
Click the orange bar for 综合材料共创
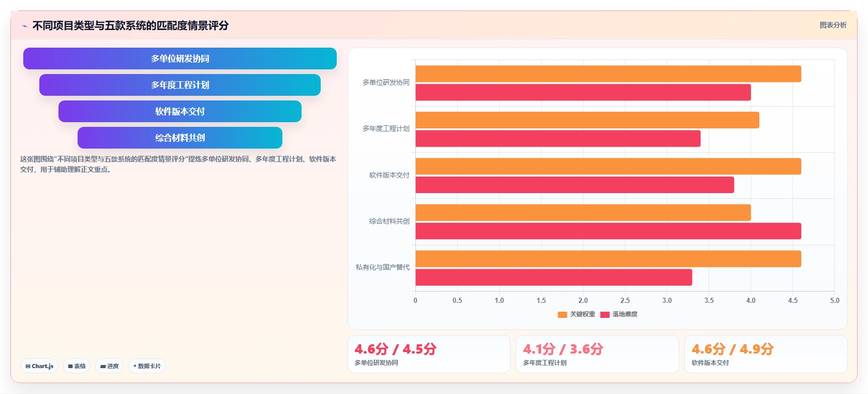tap(583, 213)
